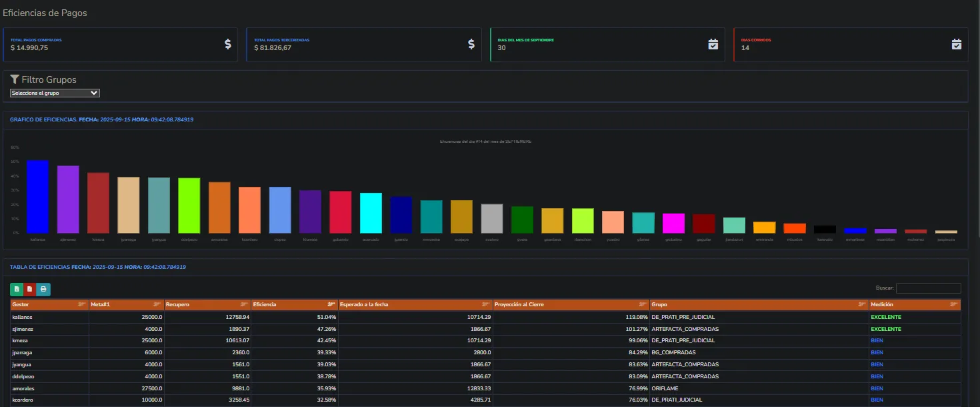This screenshot has width=980, height=407.
Task: Sort table by Proyección al Cierre column
Action: tap(571, 305)
